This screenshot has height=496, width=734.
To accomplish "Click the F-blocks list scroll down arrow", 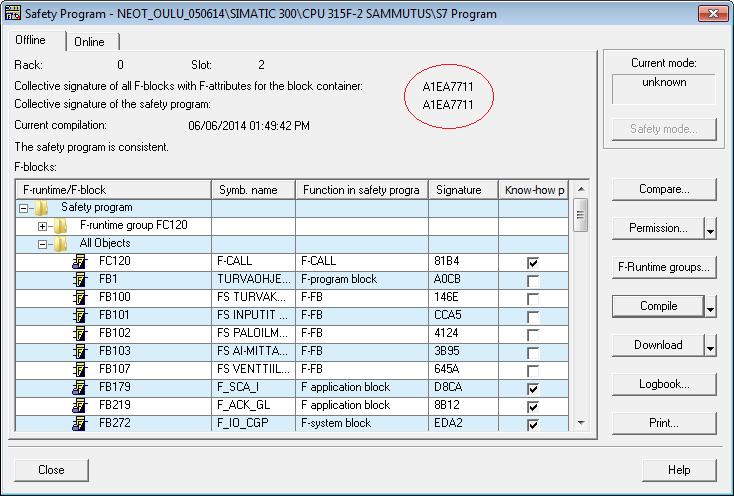I will coord(581,423).
